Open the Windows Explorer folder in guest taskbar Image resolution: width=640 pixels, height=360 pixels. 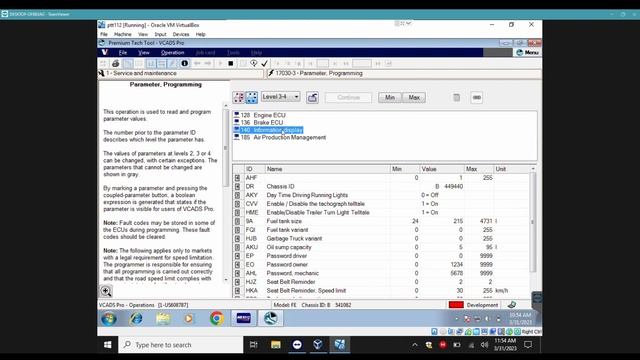point(163,319)
